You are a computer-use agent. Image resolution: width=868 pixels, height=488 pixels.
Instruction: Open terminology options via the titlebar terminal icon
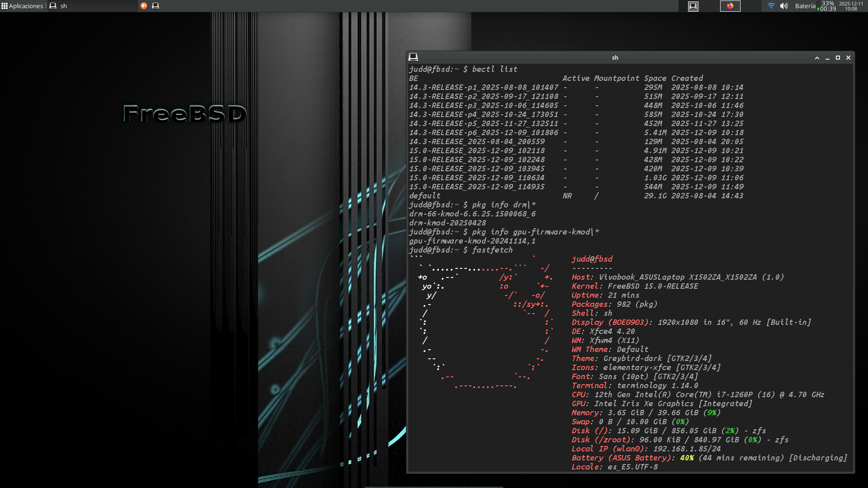click(412, 57)
